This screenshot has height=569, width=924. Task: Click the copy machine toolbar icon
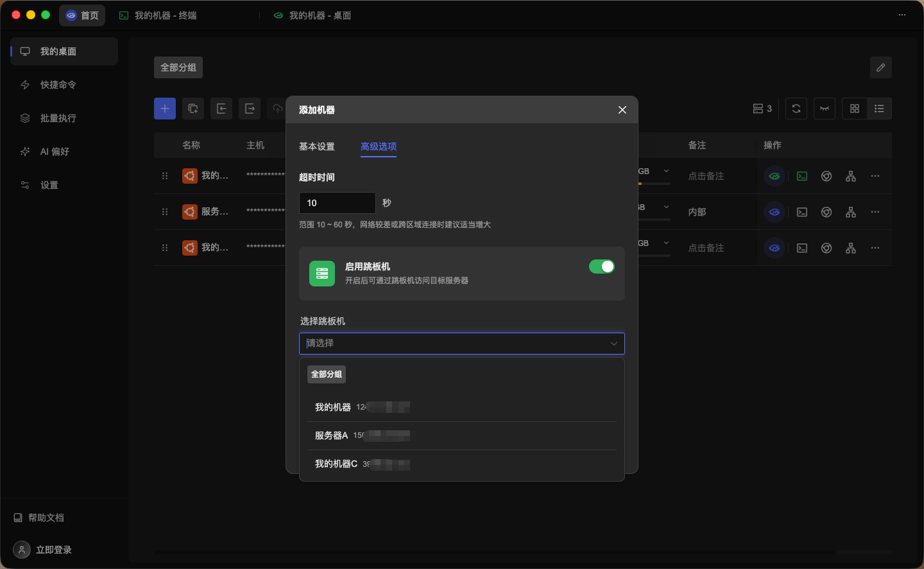pos(193,109)
